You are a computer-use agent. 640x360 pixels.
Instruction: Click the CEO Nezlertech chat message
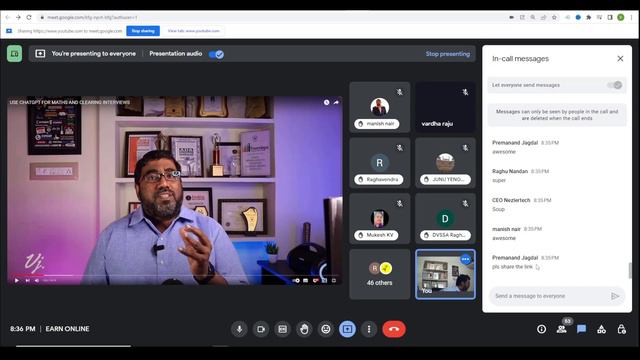click(522, 204)
